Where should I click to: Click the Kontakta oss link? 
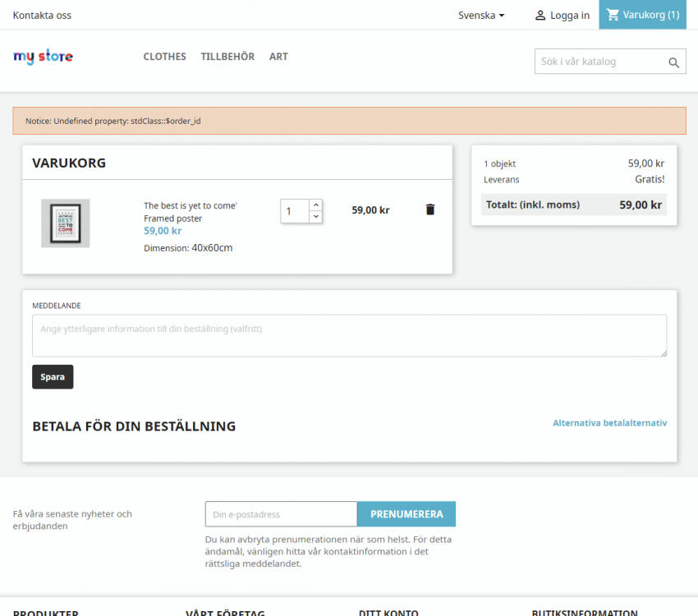42,15
